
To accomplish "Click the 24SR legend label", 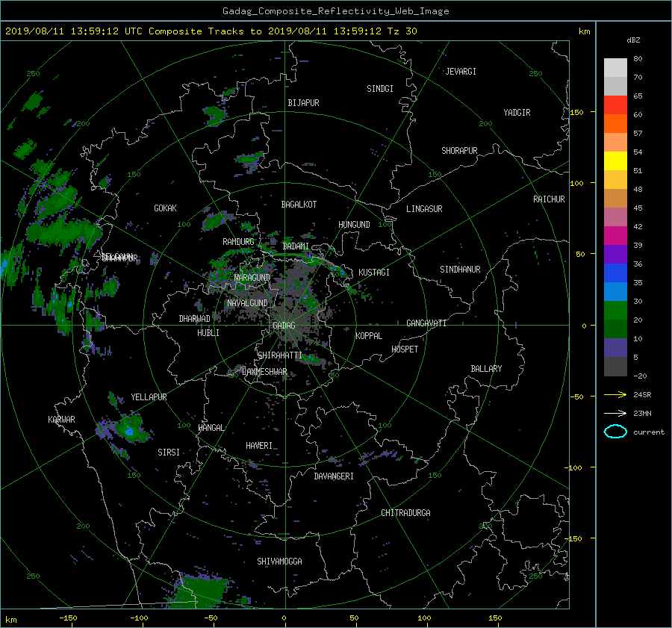I will tap(642, 395).
